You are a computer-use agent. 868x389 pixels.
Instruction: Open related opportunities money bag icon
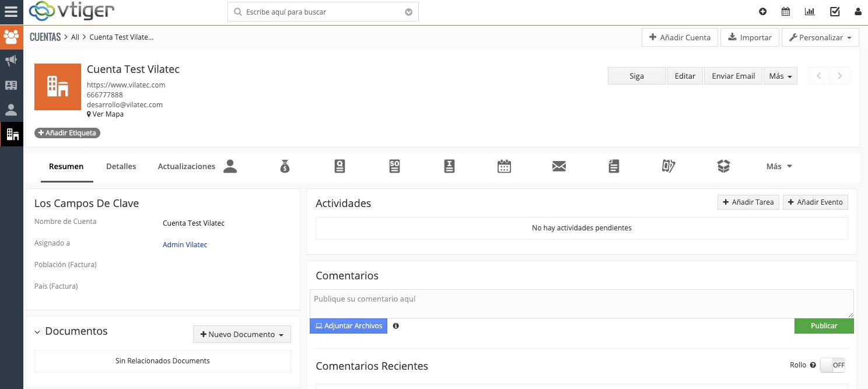coord(285,167)
